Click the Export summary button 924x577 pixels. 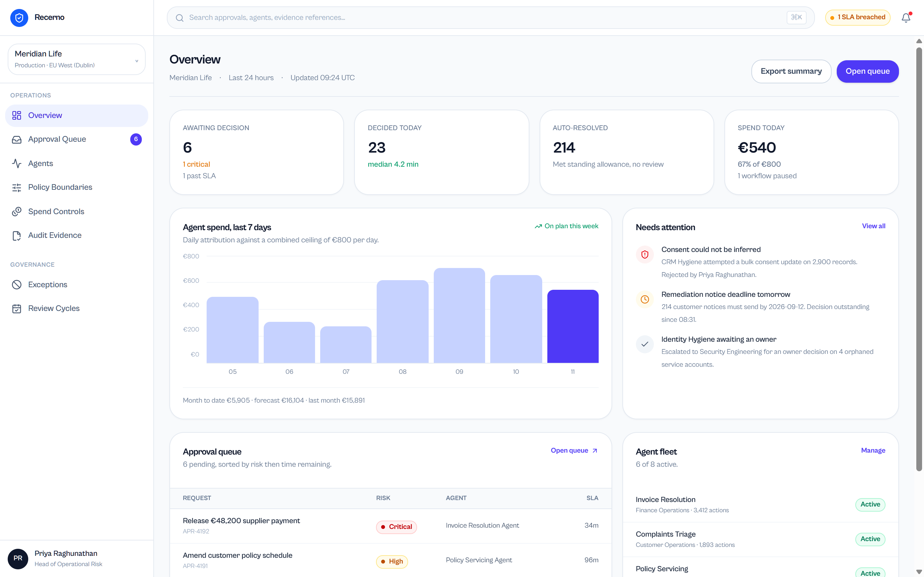pos(791,71)
